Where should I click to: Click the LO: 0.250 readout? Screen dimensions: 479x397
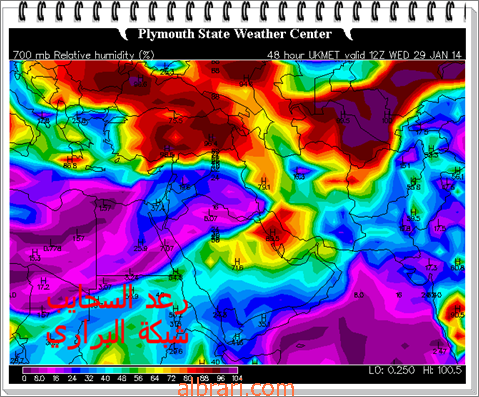(x=392, y=370)
